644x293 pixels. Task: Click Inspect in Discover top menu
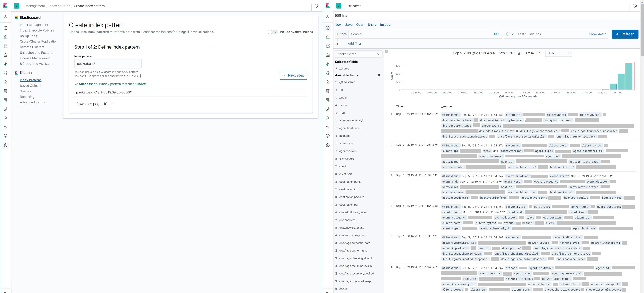click(385, 24)
